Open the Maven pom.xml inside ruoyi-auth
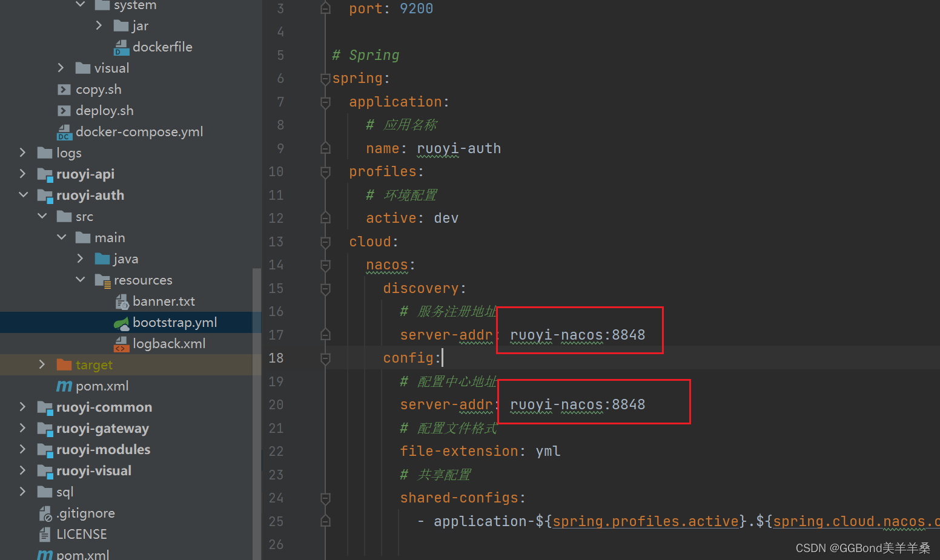 (101, 386)
